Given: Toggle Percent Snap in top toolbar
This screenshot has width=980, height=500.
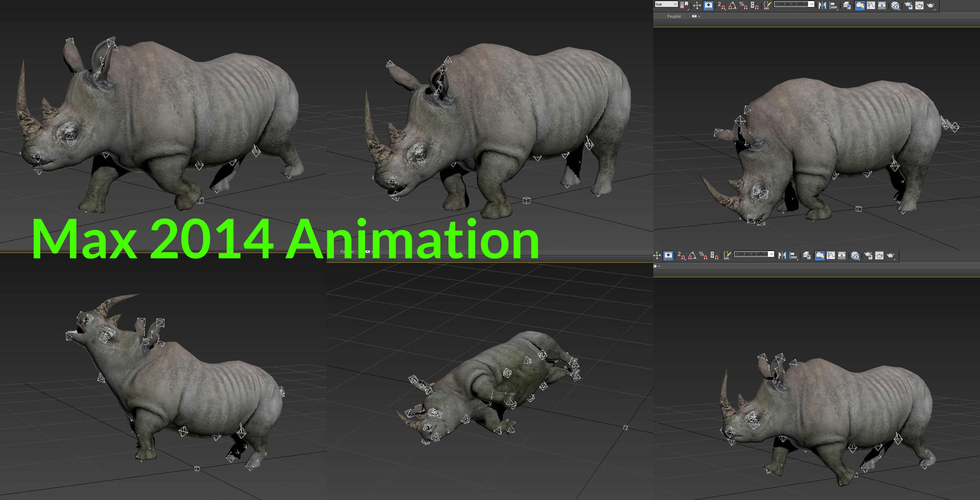Looking at the screenshot, I should click(x=743, y=5).
